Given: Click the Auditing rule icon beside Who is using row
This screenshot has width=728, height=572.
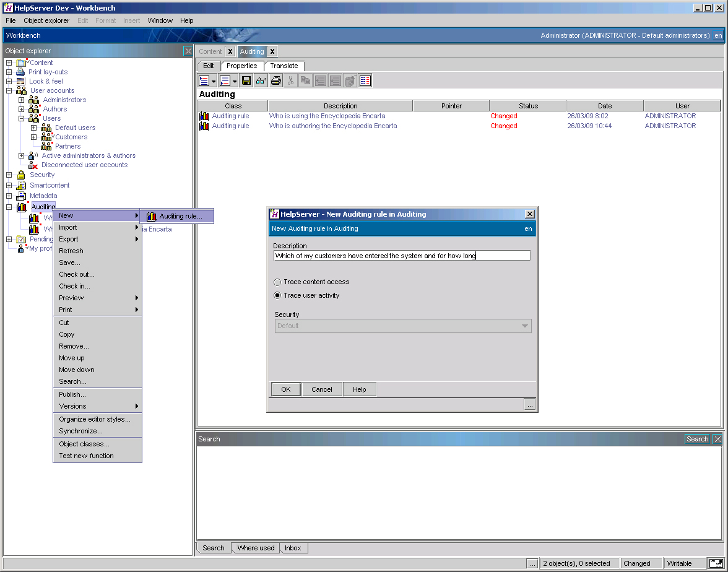Looking at the screenshot, I should click(x=204, y=115).
